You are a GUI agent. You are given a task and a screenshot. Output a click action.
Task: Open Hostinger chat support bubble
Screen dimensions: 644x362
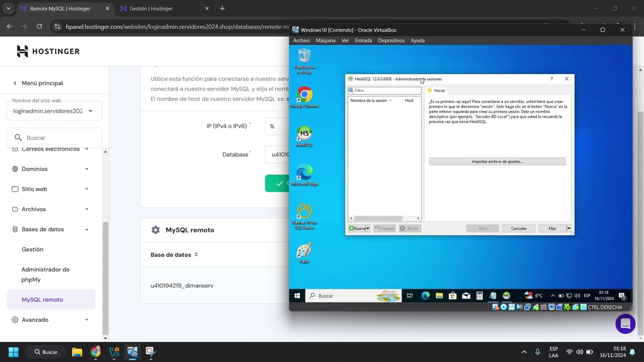tap(625, 323)
